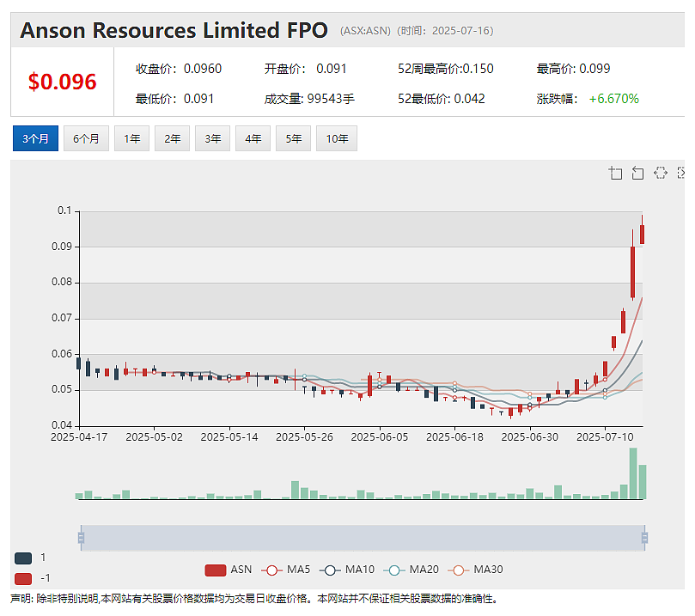Click the (ASX:ASN) ticker text
Screen dimensions: 695x616
pyautogui.click(x=365, y=31)
